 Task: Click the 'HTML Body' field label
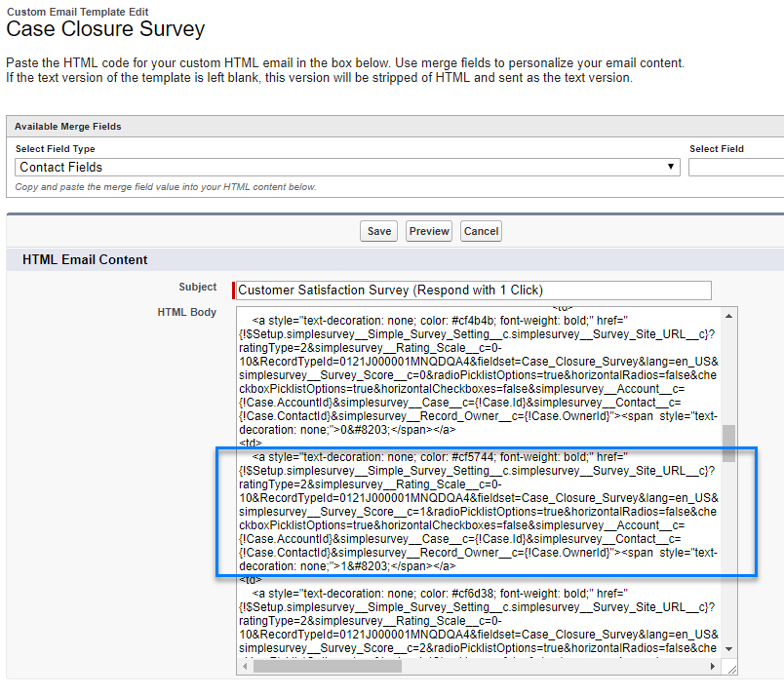(187, 312)
